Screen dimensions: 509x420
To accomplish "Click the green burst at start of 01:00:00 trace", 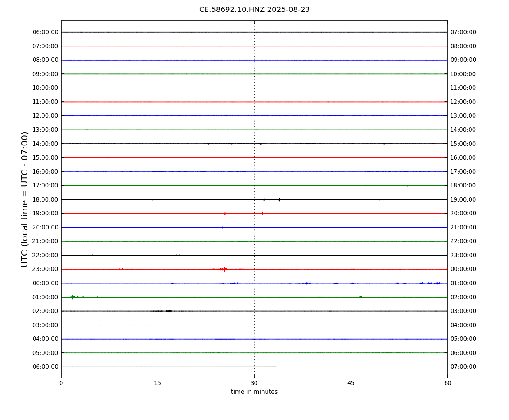I will [73, 297].
